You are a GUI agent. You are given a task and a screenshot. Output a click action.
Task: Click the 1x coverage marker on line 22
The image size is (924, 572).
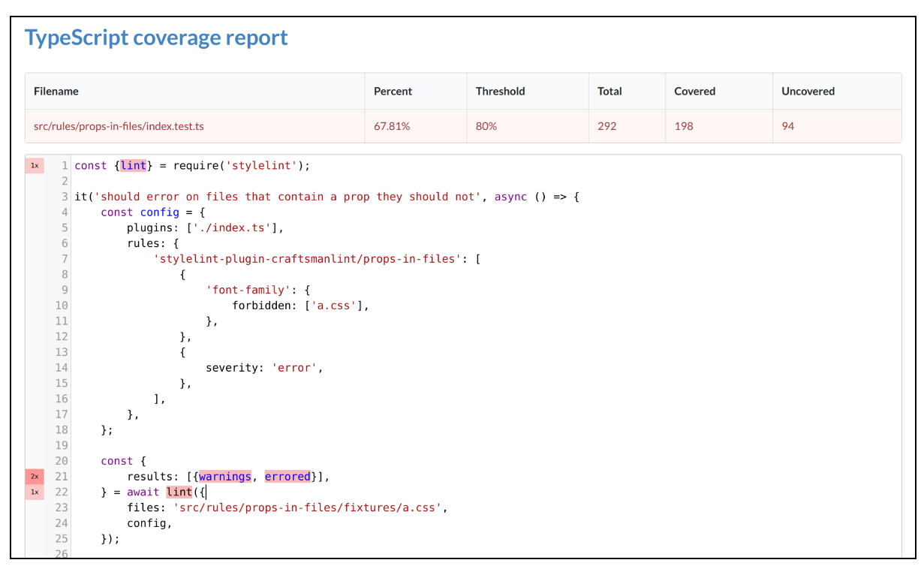(35, 492)
